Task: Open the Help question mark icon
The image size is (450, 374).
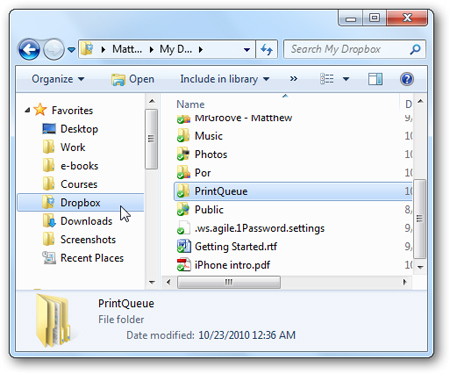Action: [x=407, y=79]
